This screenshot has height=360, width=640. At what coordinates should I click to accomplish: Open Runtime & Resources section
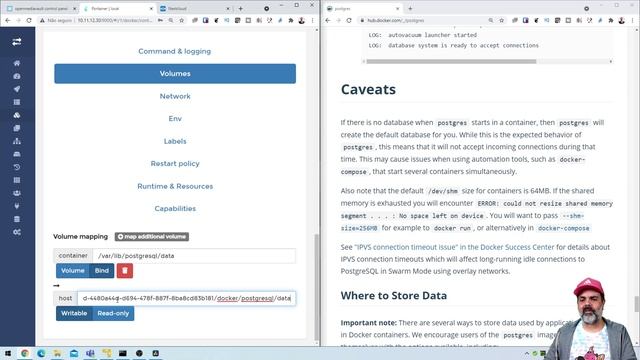(x=175, y=186)
